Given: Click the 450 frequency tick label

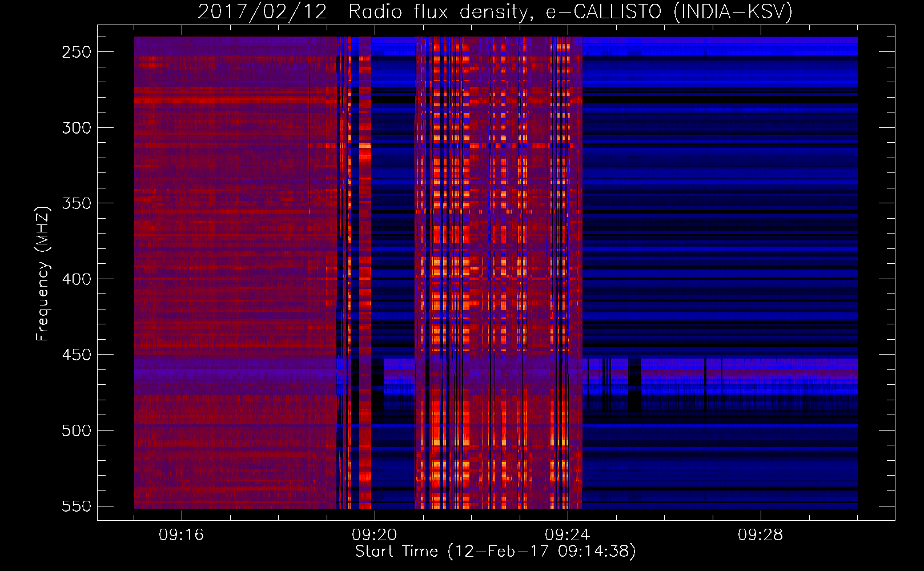Looking at the screenshot, I should coord(77,355).
